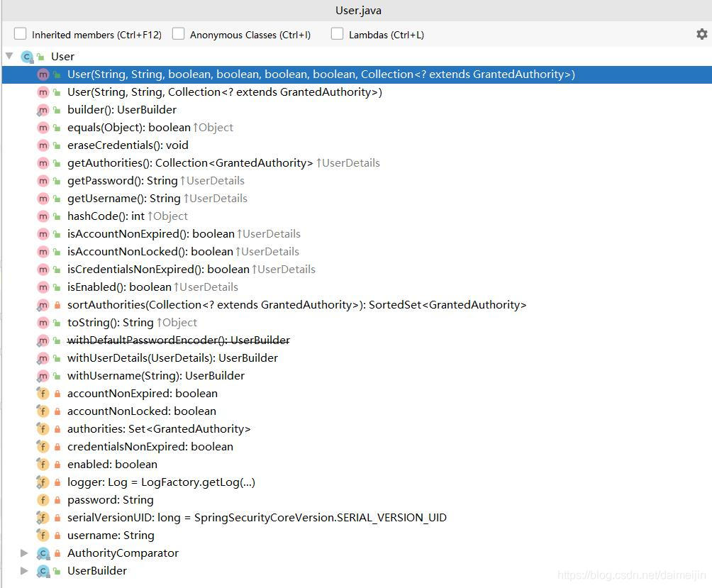Screen dimensions: 712x588
Task: Click the field icon beside accountNonExpired
Action: tap(43, 393)
